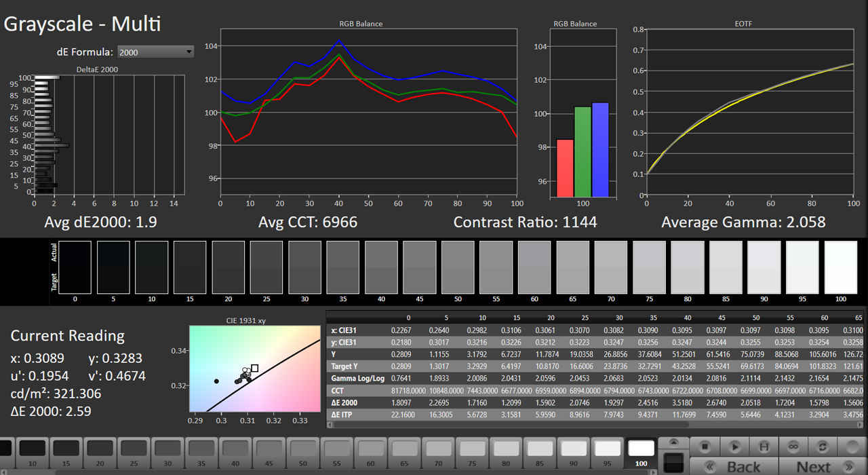Click the up-arrow above the black pattern box
Screen dimensions: 868x475
coord(673,443)
